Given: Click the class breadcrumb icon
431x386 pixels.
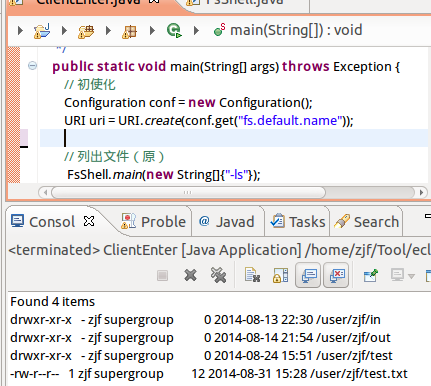Looking at the screenshot, I should 174,31.
